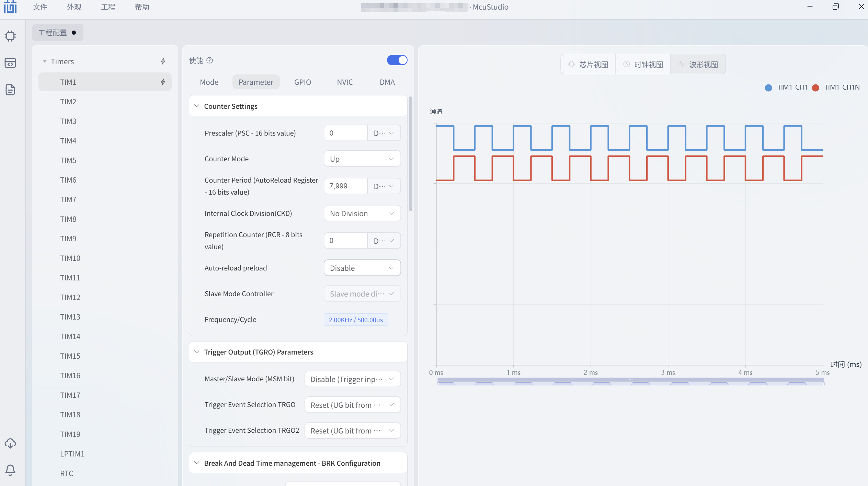This screenshot has width=868, height=486.
Task: Open the chip configuration sidebar icon
Action: [10, 36]
